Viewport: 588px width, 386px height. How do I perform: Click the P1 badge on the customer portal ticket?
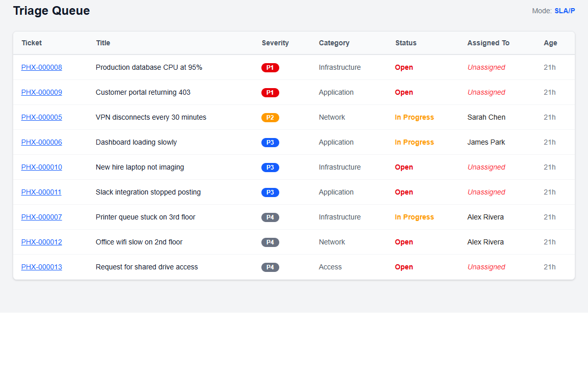tap(270, 92)
